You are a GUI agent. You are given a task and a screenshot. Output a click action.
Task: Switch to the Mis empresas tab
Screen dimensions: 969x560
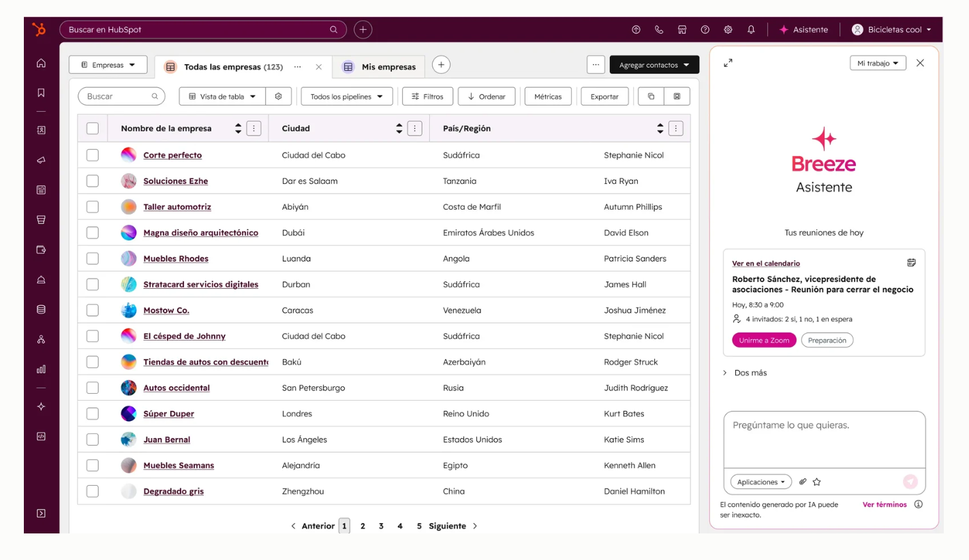(380, 67)
